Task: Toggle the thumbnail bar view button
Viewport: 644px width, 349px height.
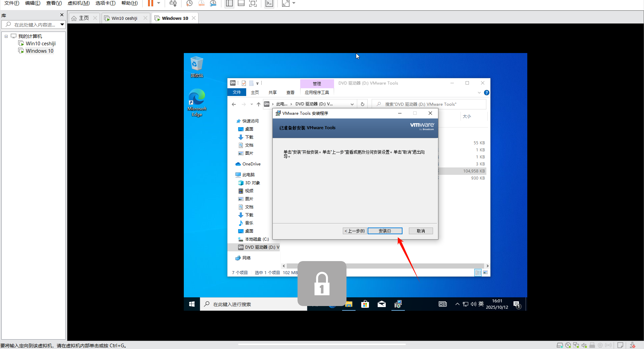Action: coord(241,3)
